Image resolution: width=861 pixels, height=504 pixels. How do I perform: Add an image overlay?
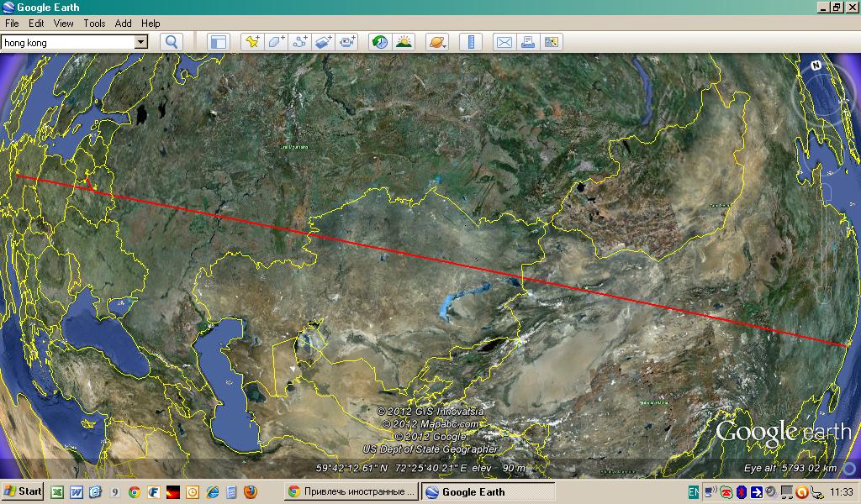[324, 42]
